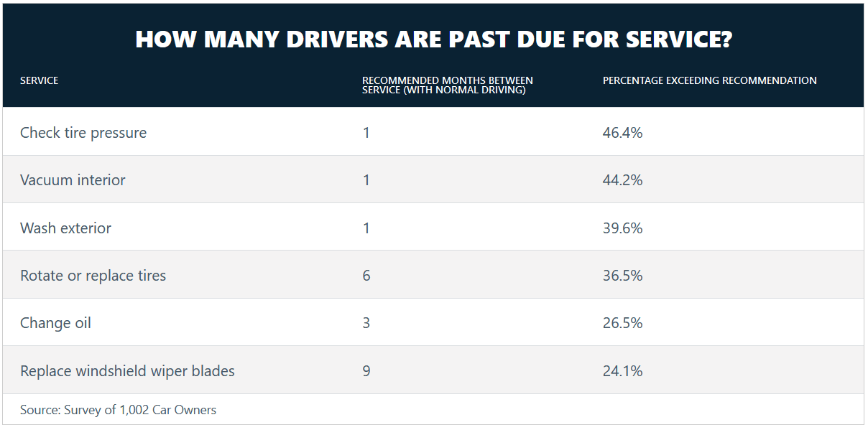868x430 pixels.
Task: Click the table title about past due drivers
Action: click(x=433, y=39)
